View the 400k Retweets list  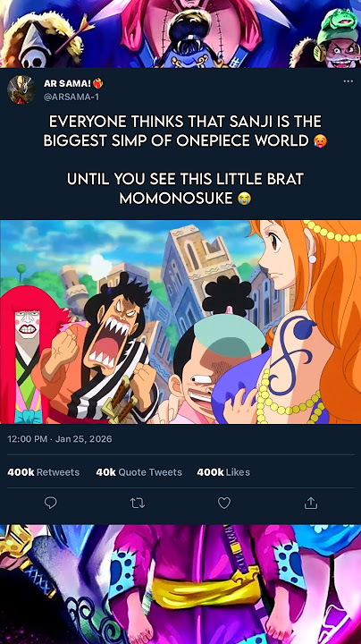point(44,472)
